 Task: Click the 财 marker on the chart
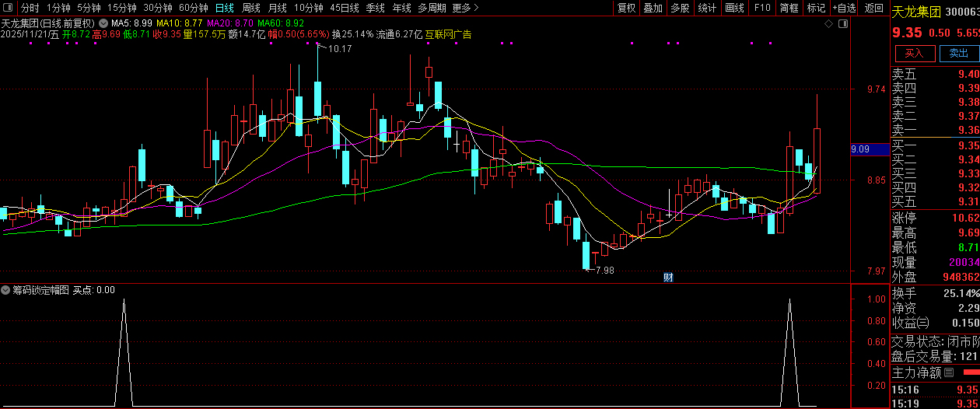(x=667, y=277)
